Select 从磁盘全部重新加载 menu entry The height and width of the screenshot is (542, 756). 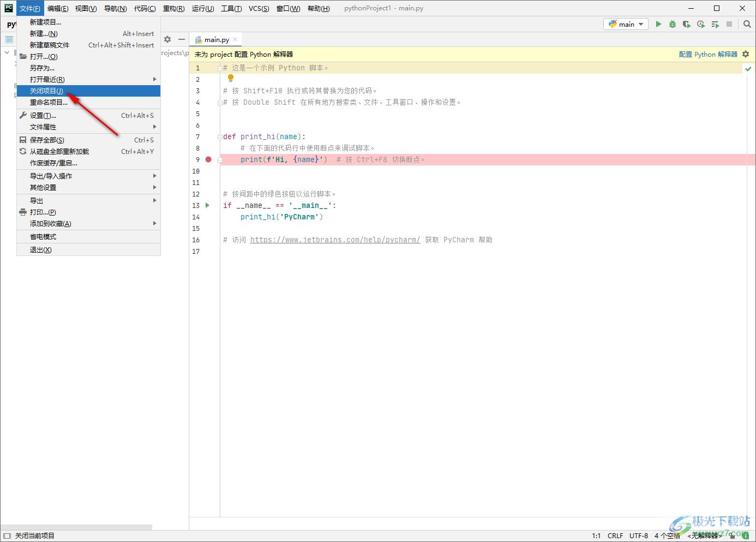pos(88,151)
